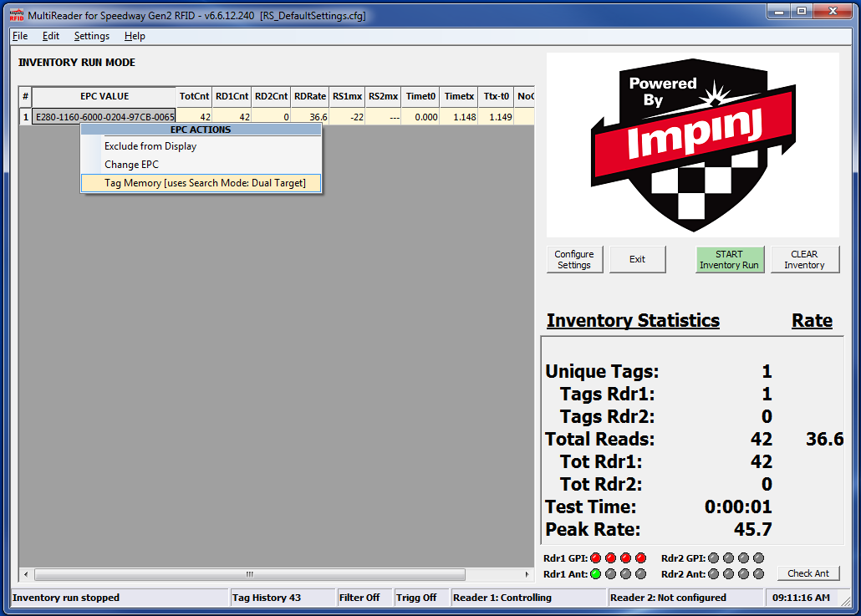Click the RDRate column header
The width and height of the screenshot is (861, 616).
point(310,97)
